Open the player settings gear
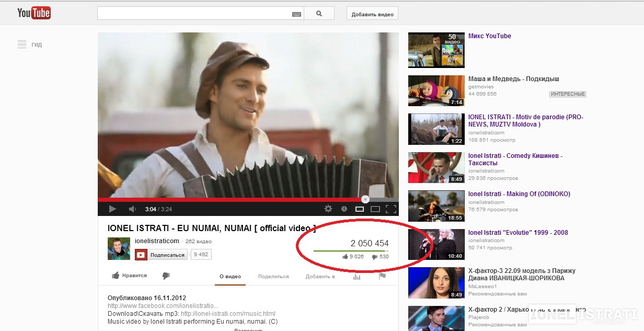This screenshot has height=331, width=644. [x=328, y=209]
